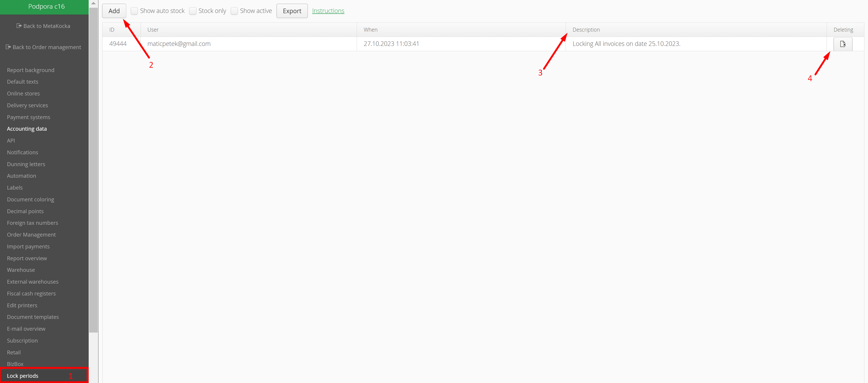Screen dimensions: 868x383
Task: Enable Show auto stock checkbox
Action: coord(134,11)
